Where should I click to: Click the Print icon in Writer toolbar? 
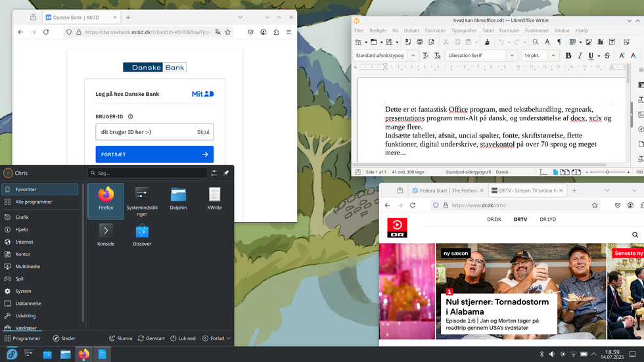419,42
